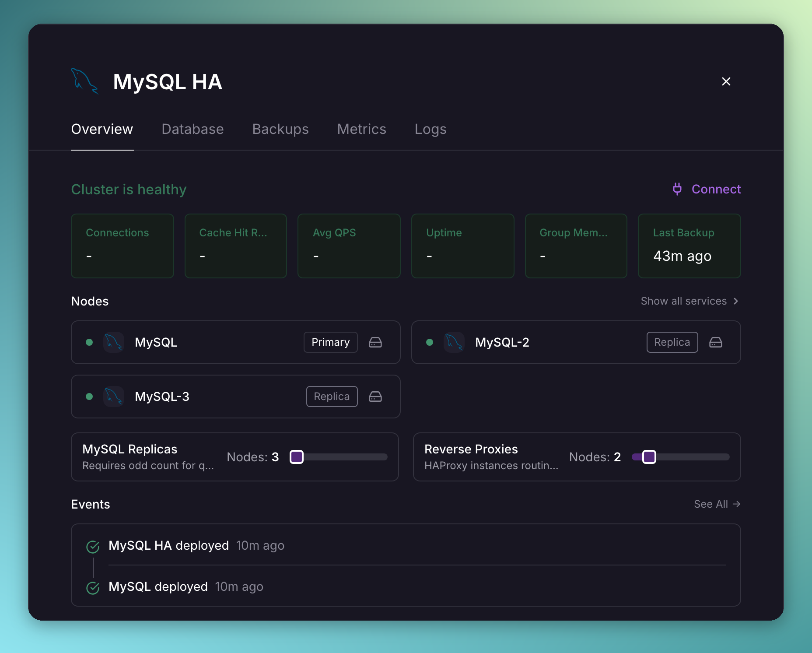
Task: Click the Connect plug icon
Action: (677, 189)
